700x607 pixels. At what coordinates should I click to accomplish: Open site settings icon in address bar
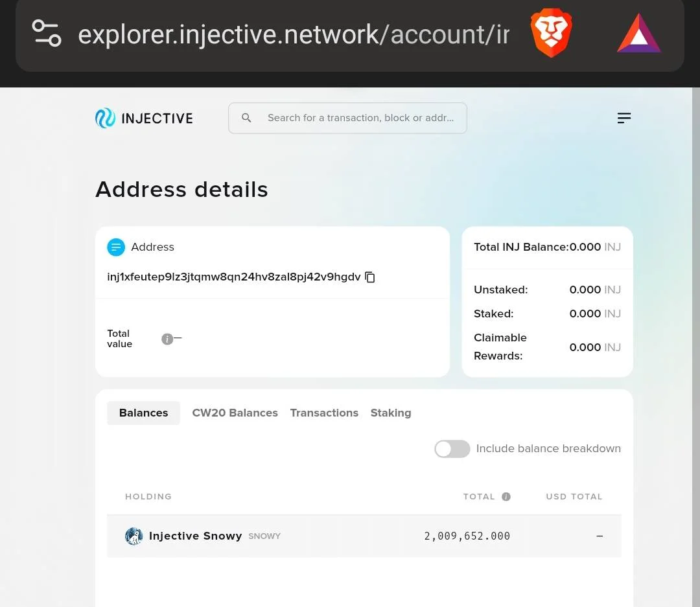(47, 34)
